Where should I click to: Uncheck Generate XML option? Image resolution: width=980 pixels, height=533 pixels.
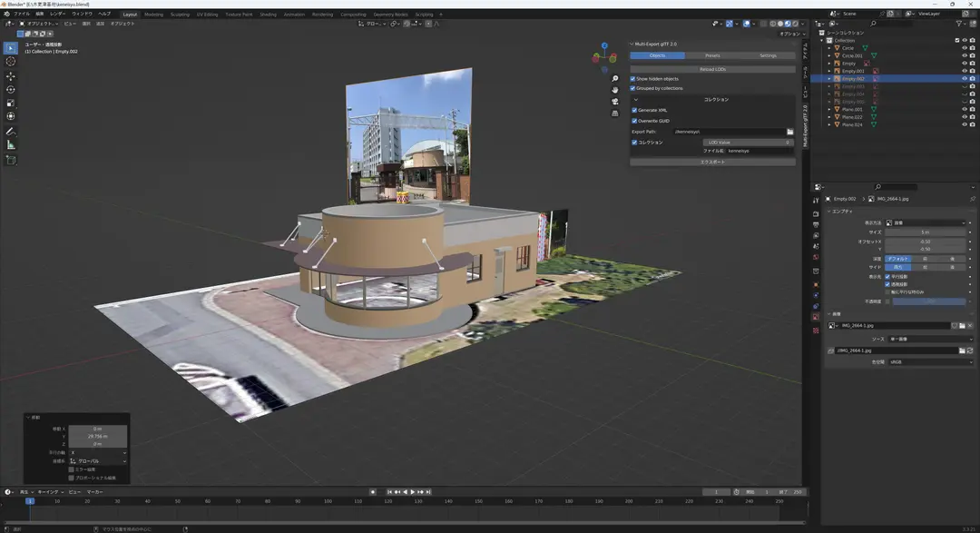[634, 110]
